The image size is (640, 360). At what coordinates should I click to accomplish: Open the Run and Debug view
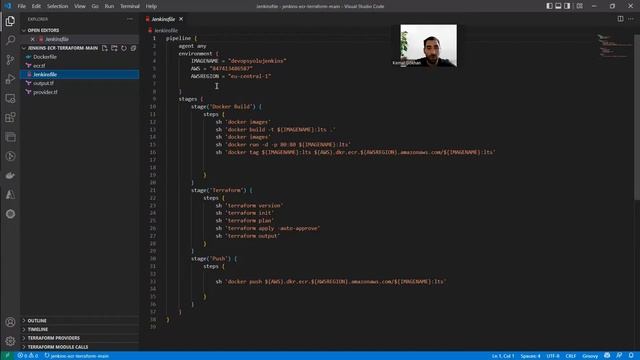[10, 79]
